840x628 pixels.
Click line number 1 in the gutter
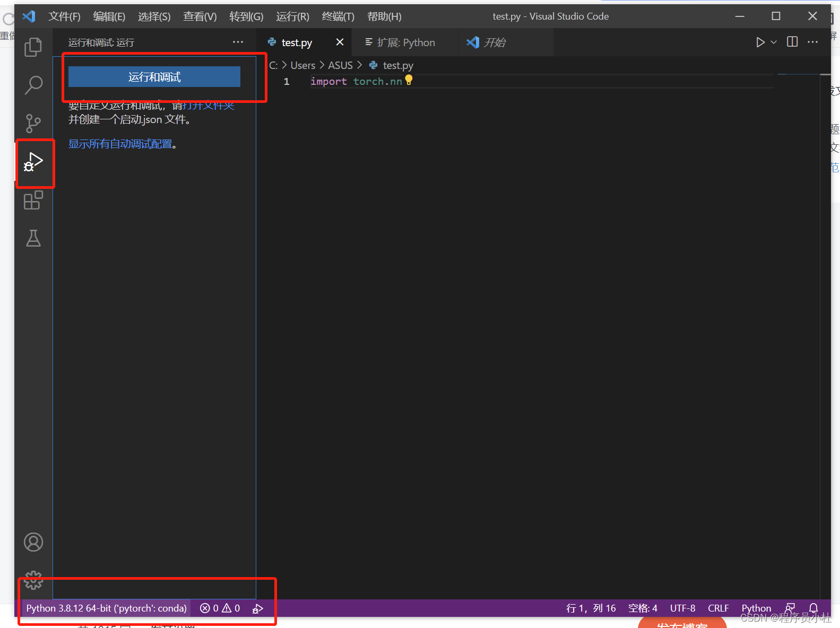(x=287, y=81)
